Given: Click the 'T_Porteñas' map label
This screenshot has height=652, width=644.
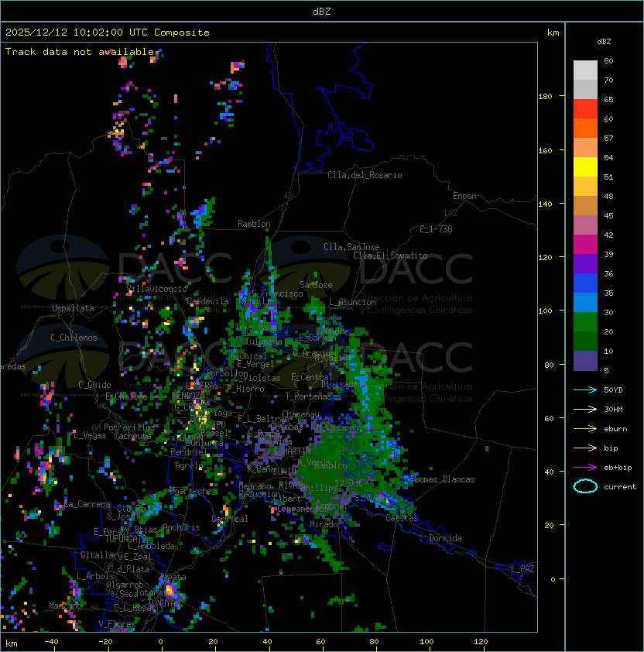Looking at the screenshot, I should 309,396.
